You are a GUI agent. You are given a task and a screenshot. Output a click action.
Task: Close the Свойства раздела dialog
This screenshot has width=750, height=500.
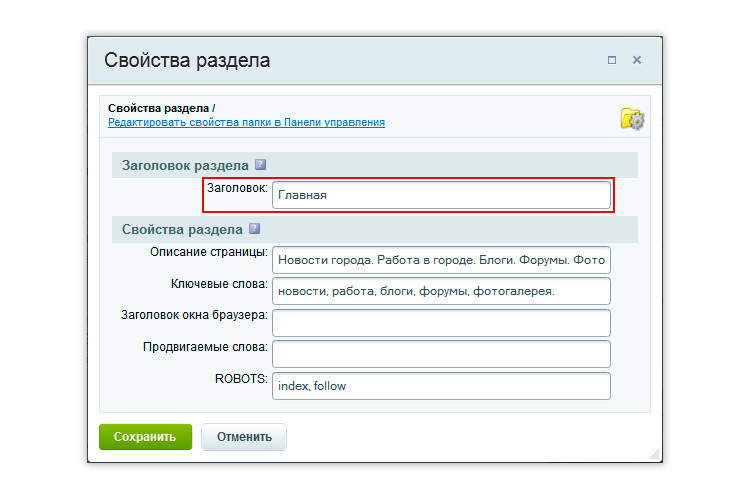[637, 60]
